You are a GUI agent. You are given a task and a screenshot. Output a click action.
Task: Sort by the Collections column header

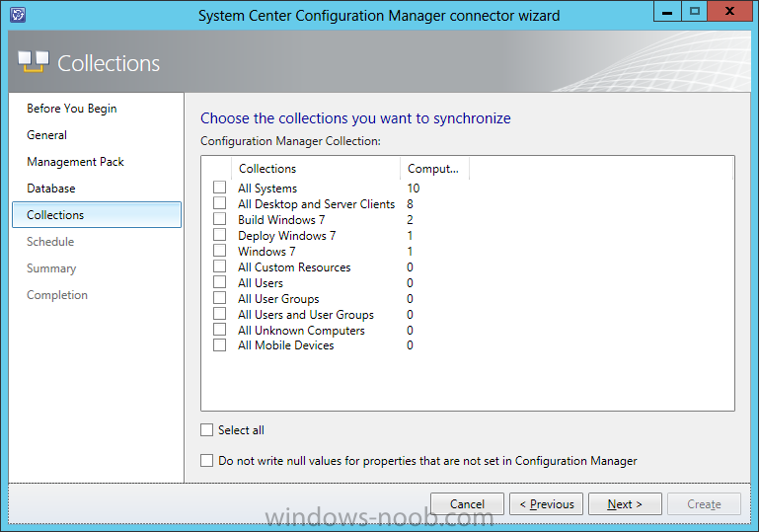coord(316,169)
